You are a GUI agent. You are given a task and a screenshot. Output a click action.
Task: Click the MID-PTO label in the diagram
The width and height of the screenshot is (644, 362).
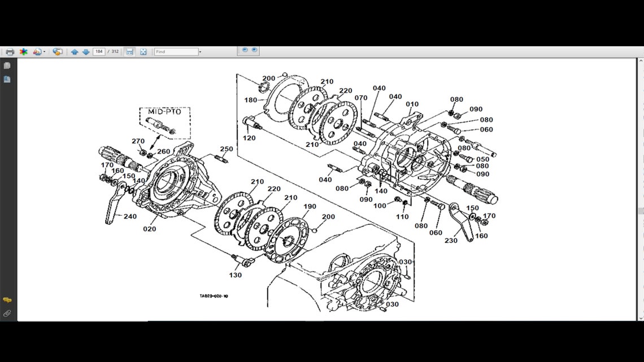[163, 112]
